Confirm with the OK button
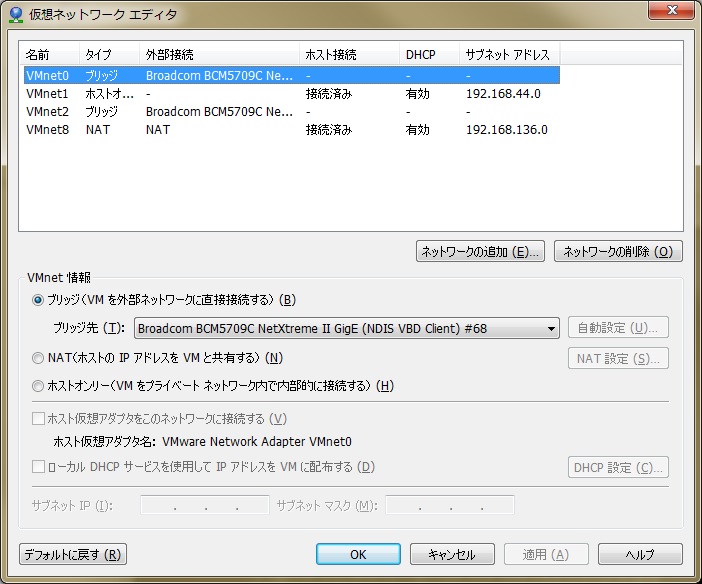Image resolution: width=702 pixels, height=584 pixels. pos(358,554)
